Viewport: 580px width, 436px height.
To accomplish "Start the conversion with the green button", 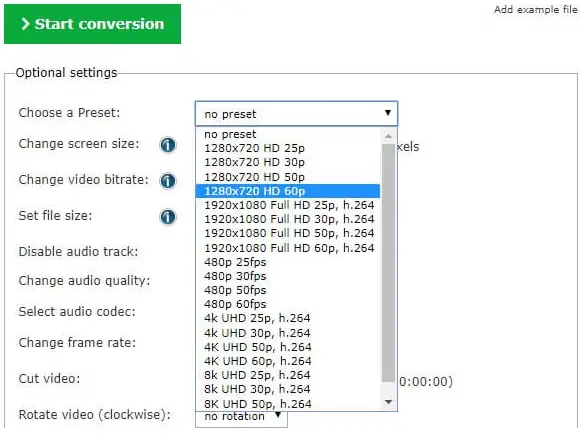I will tap(92, 24).
